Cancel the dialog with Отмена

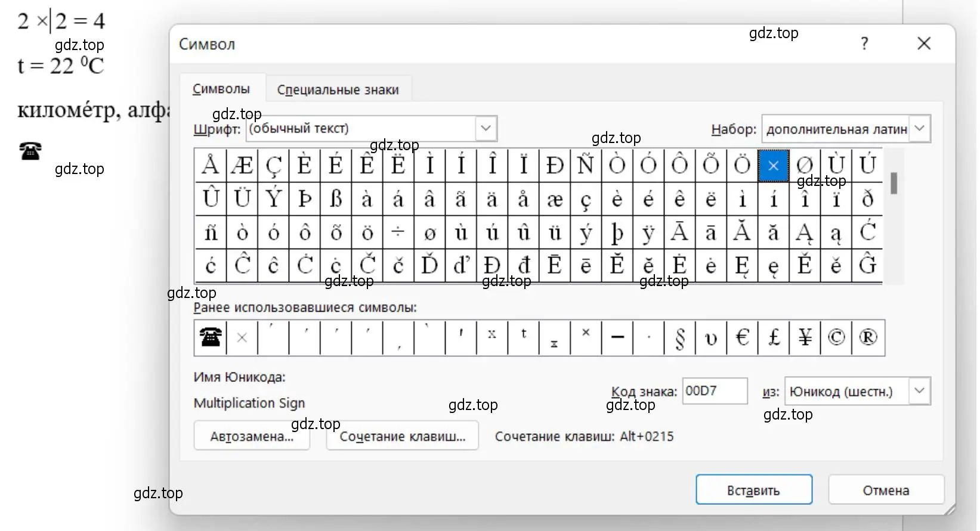click(x=886, y=490)
